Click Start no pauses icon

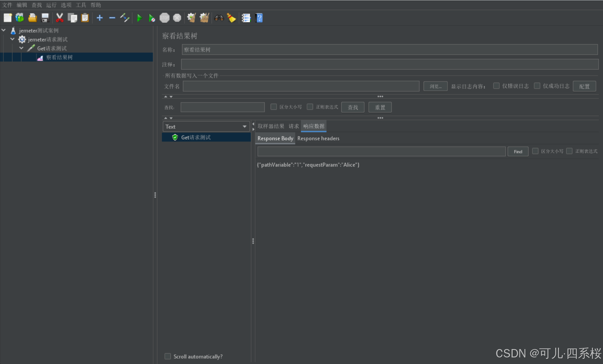point(152,18)
